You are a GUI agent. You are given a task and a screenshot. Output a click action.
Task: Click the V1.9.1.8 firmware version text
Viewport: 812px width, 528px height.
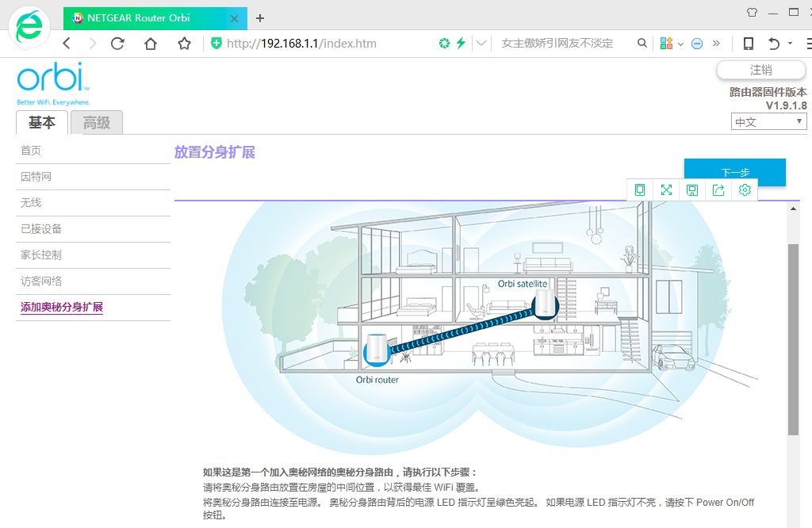tap(786, 105)
